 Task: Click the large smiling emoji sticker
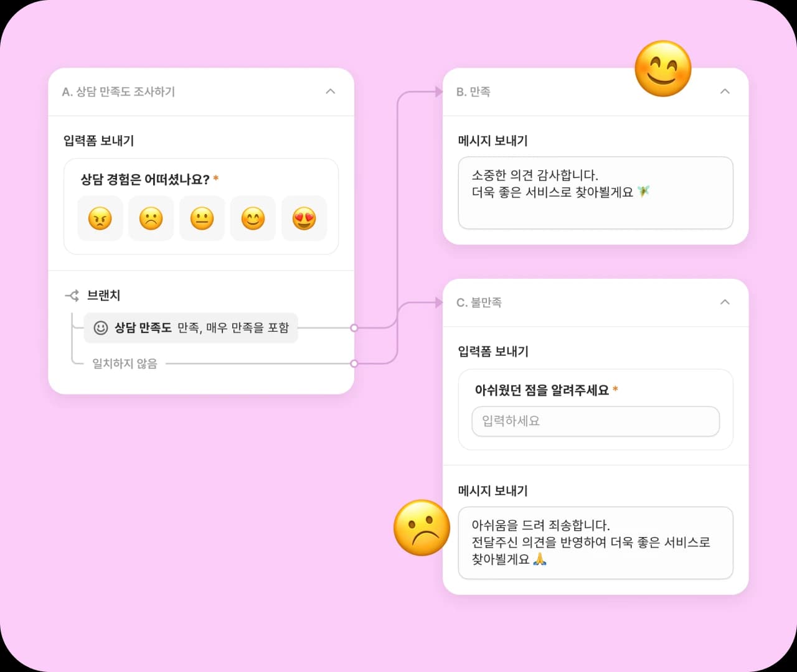point(663,69)
